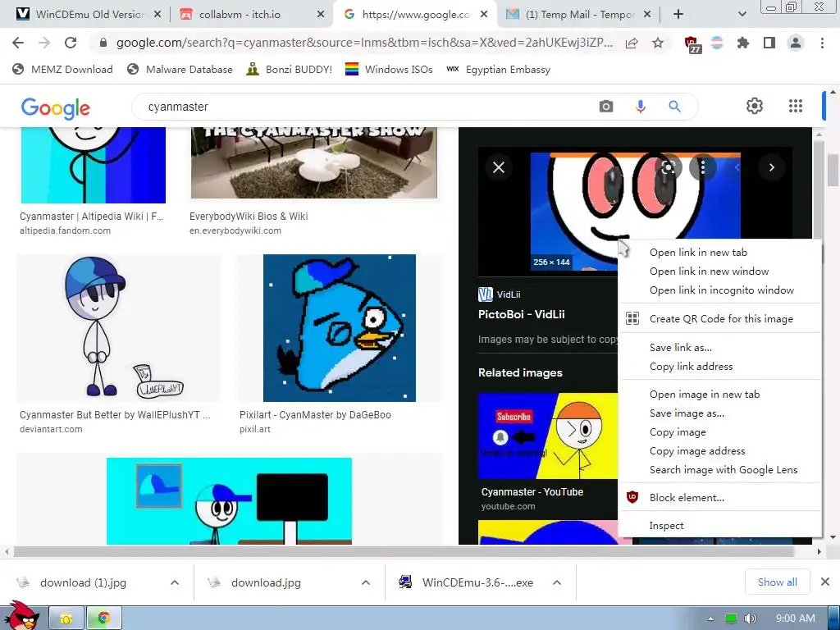
Task: Search by image using camera icon
Action: point(606,107)
